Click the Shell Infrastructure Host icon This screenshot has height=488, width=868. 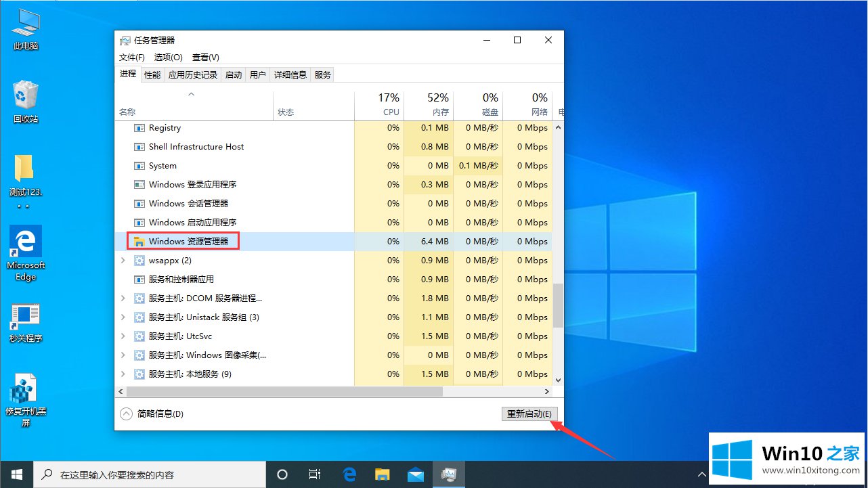139,147
